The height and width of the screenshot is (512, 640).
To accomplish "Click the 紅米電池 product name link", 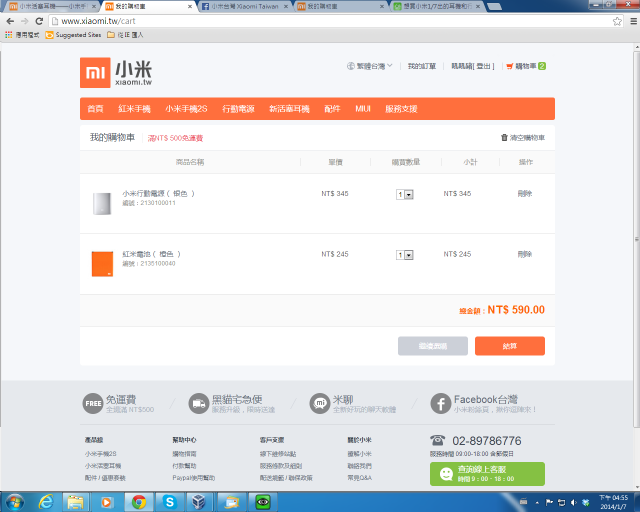I will [x=151, y=254].
